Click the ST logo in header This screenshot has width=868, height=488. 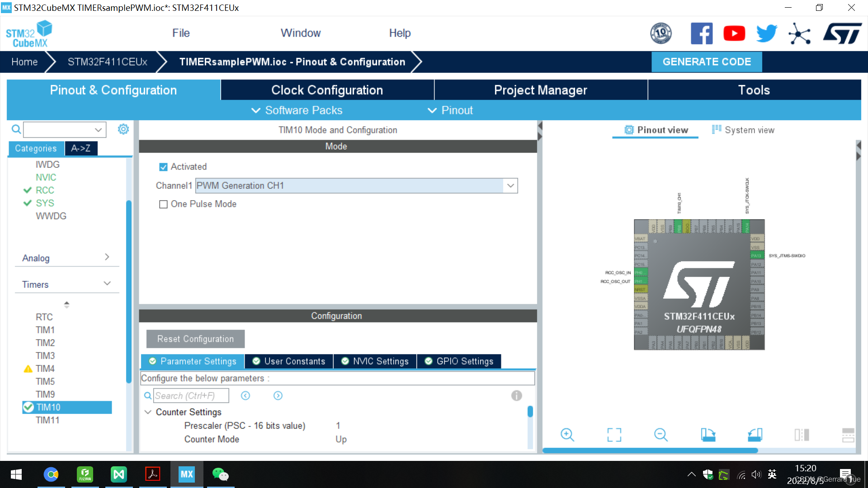point(842,33)
